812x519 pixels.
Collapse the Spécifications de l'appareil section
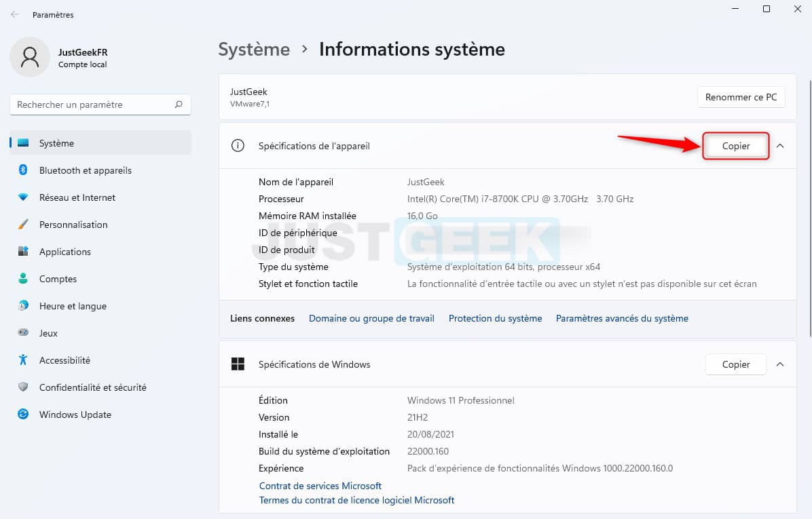(x=780, y=146)
